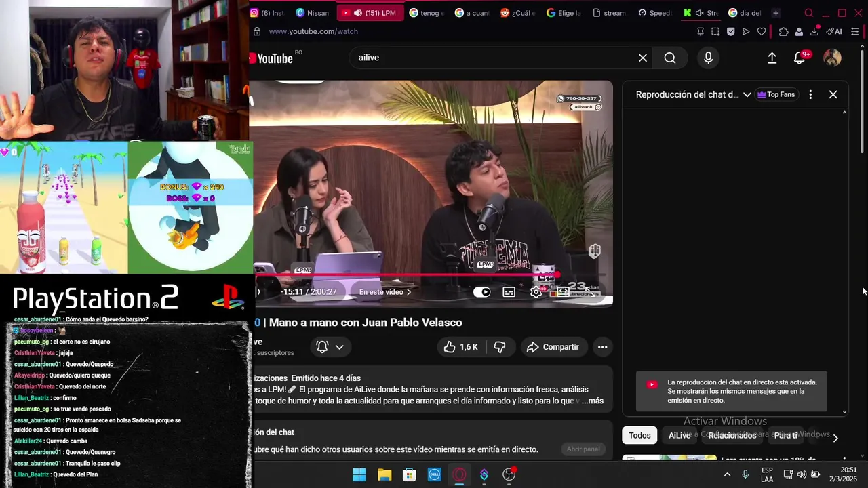This screenshot has width=868, height=488.
Task: Select the 'Relacionados' filter chip
Action: tap(732, 436)
